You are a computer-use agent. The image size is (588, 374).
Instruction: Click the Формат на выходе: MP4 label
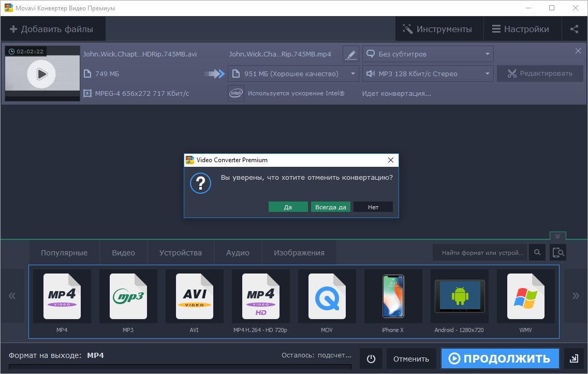click(x=56, y=355)
